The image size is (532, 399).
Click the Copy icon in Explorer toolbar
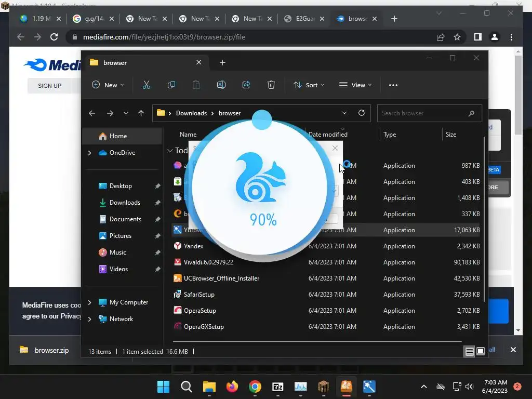coord(171,85)
